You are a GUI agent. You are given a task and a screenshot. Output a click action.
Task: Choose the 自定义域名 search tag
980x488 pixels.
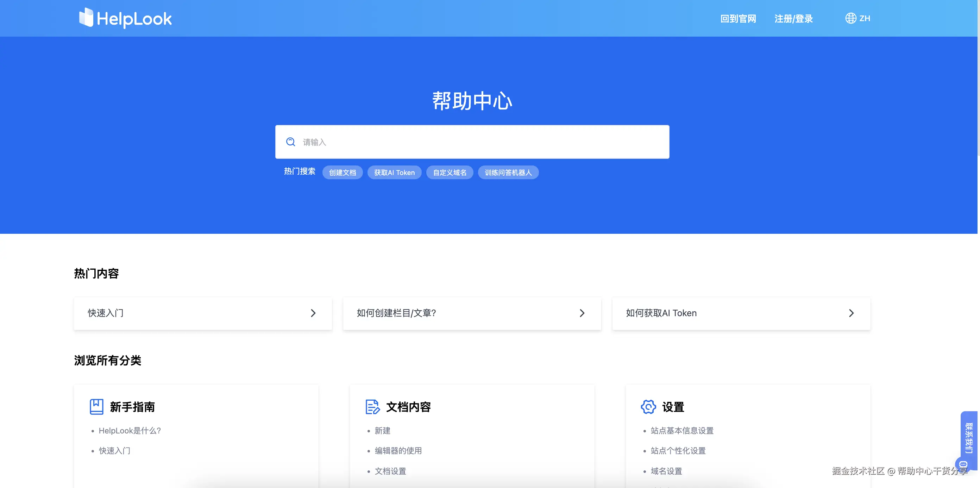(450, 173)
